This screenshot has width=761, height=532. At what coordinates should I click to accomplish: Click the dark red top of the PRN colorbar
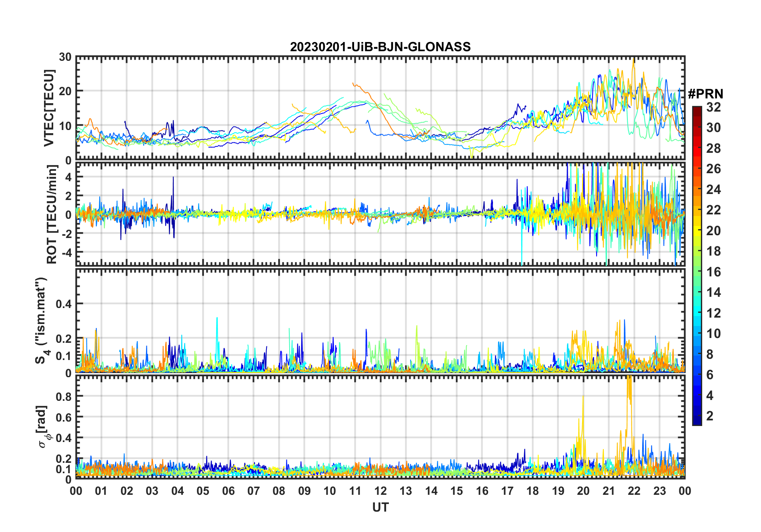click(697, 109)
